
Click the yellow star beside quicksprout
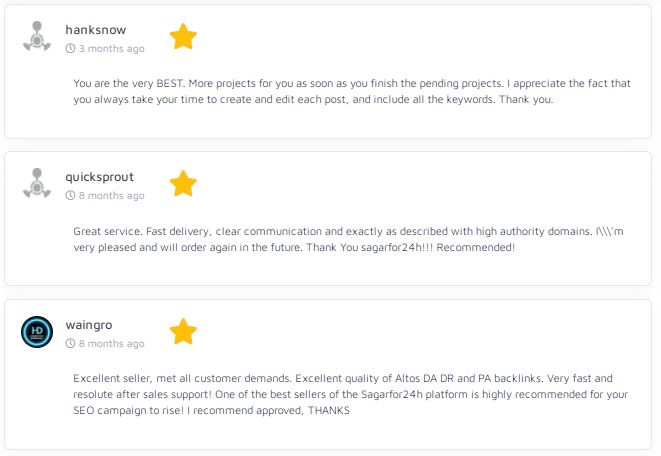[183, 184]
